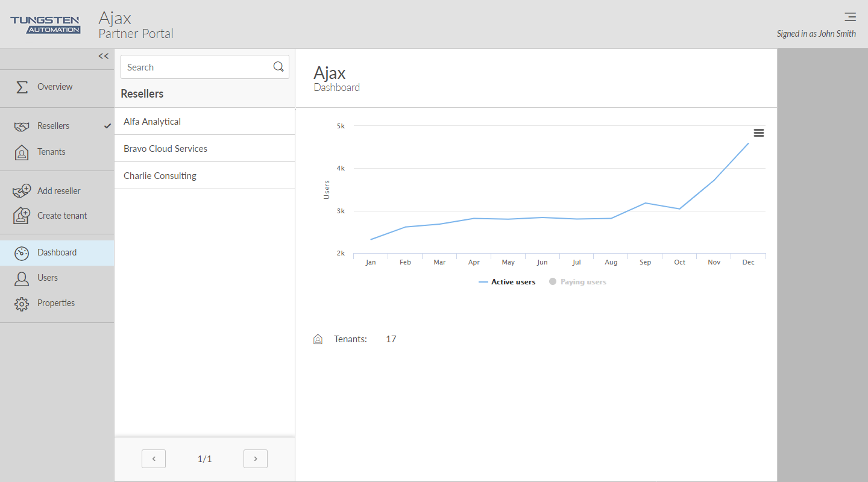Click into the Search input field

(196, 67)
